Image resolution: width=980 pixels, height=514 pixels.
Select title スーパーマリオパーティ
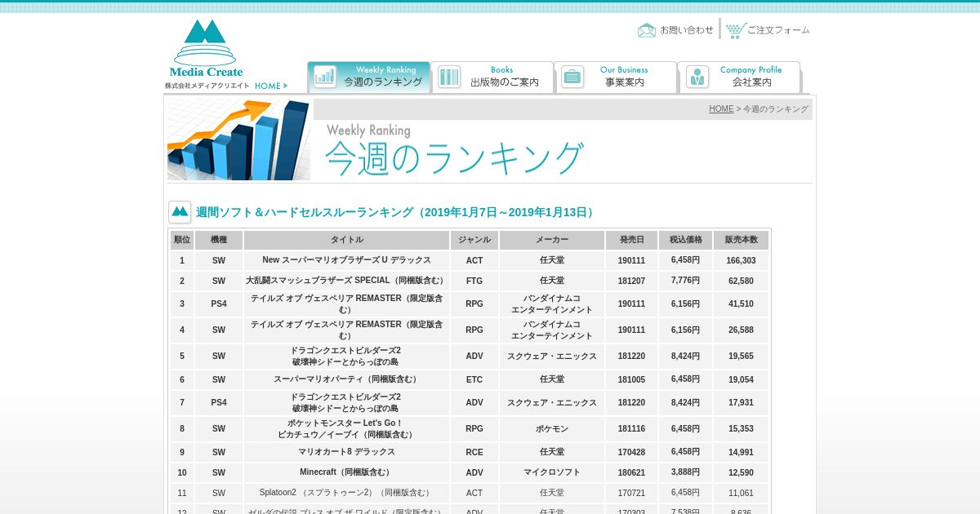(347, 379)
